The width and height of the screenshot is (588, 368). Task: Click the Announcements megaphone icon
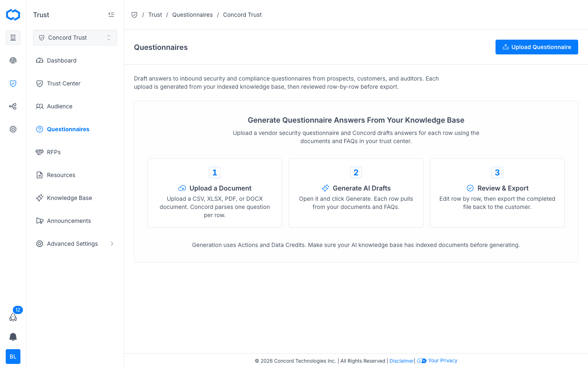click(40, 221)
